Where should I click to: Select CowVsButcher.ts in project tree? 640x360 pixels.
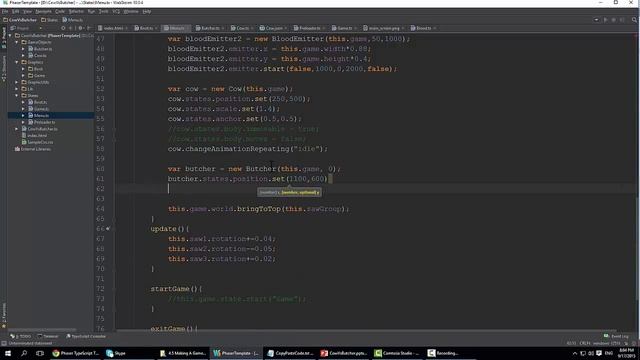(x=42, y=129)
